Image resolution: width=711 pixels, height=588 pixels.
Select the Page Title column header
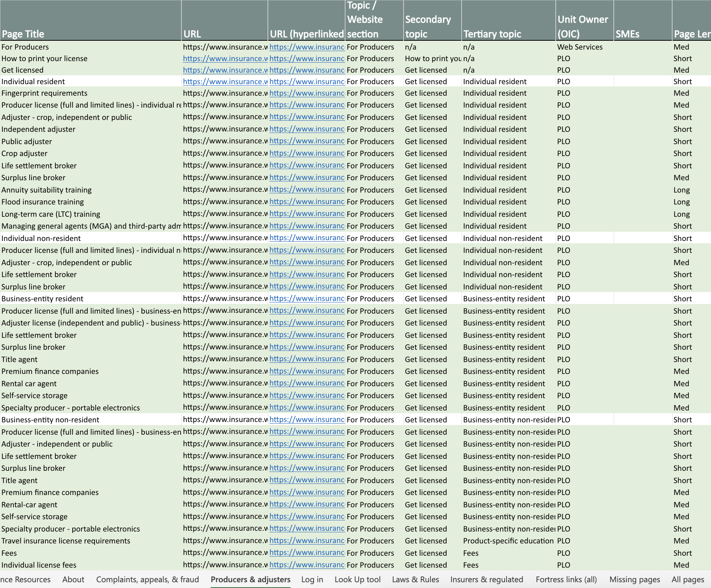[91, 20]
